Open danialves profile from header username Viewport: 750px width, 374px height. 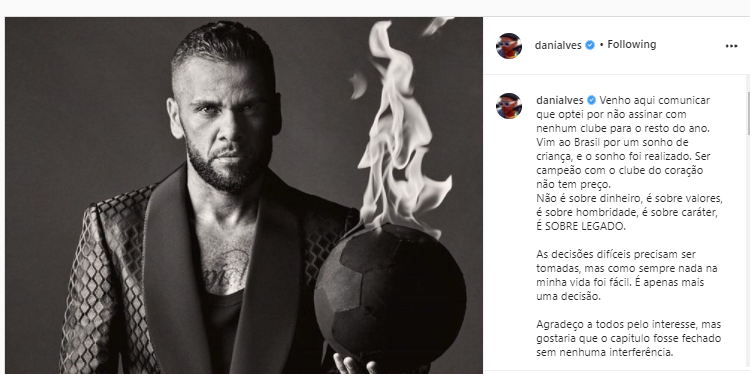558,45
